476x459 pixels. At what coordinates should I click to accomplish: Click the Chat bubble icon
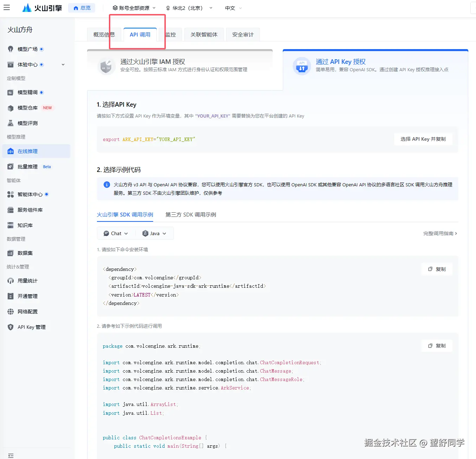[x=106, y=233]
